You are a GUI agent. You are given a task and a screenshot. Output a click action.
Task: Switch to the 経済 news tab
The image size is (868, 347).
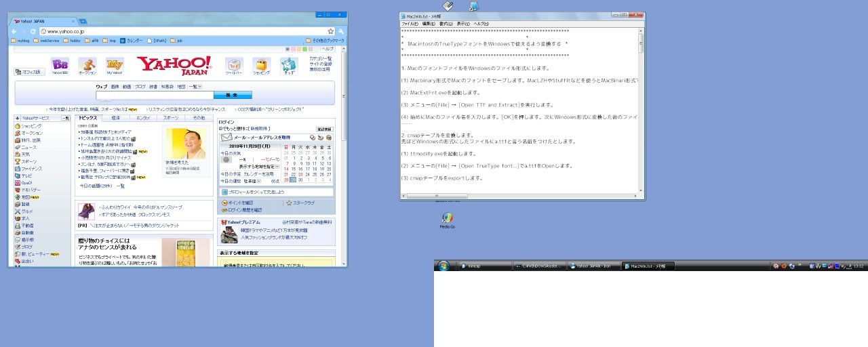116,118
